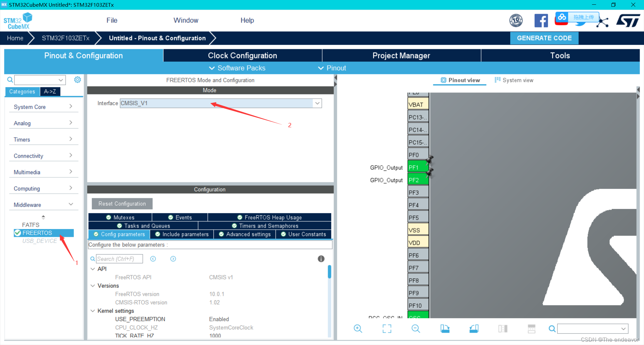The height and width of the screenshot is (345, 644).
Task: Open the Include parameters tab
Action: click(x=182, y=234)
